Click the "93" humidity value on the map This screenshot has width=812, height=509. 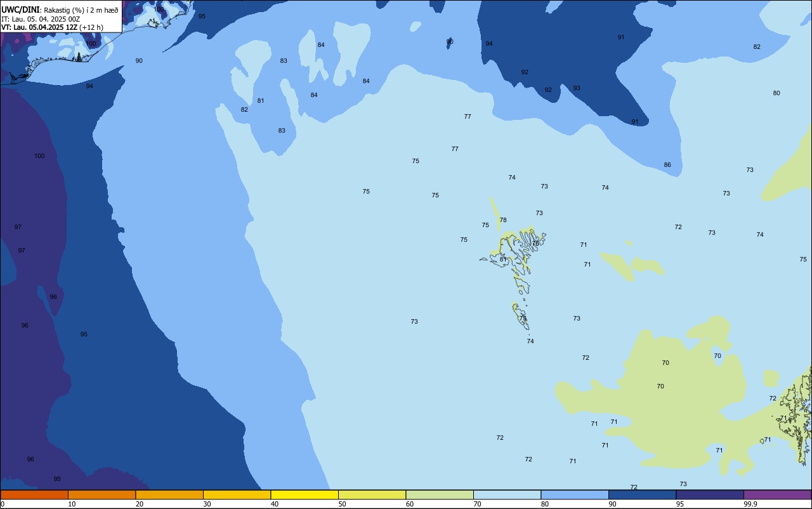[577, 88]
